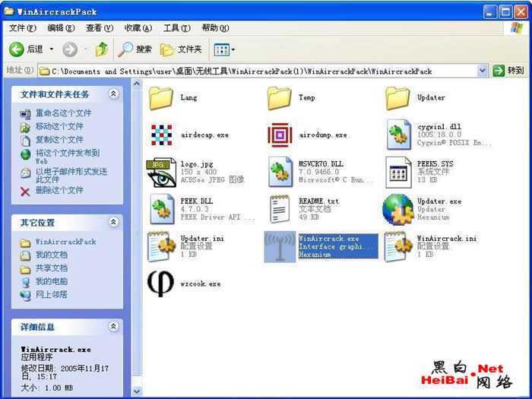Collapse the 其它位置 panel
The width and height of the screenshot is (532, 399).
click(x=113, y=222)
